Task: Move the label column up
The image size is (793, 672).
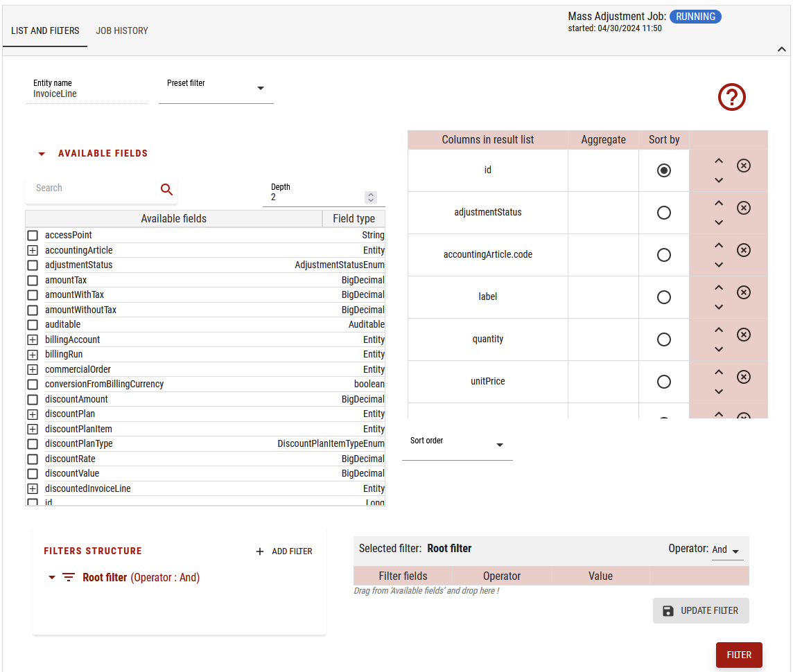Action: coord(719,288)
